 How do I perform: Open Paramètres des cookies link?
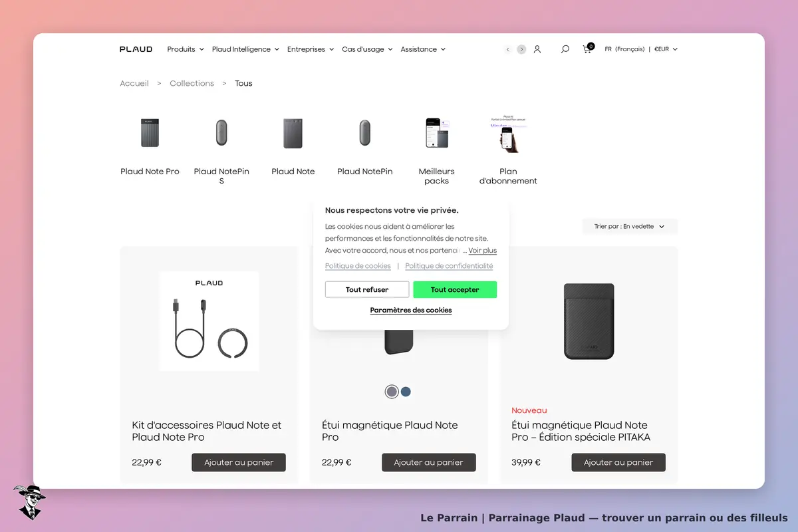click(x=411, y=311)
